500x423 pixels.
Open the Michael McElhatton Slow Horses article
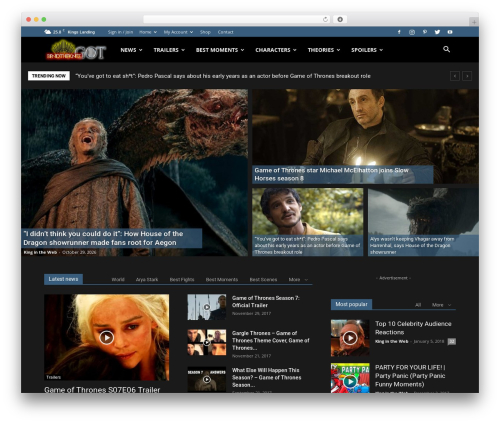point(331,174)
